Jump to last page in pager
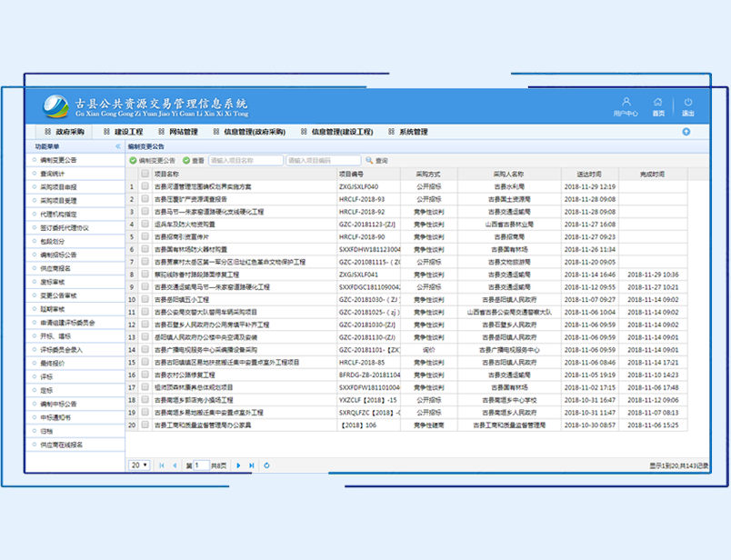 point(252,465)
